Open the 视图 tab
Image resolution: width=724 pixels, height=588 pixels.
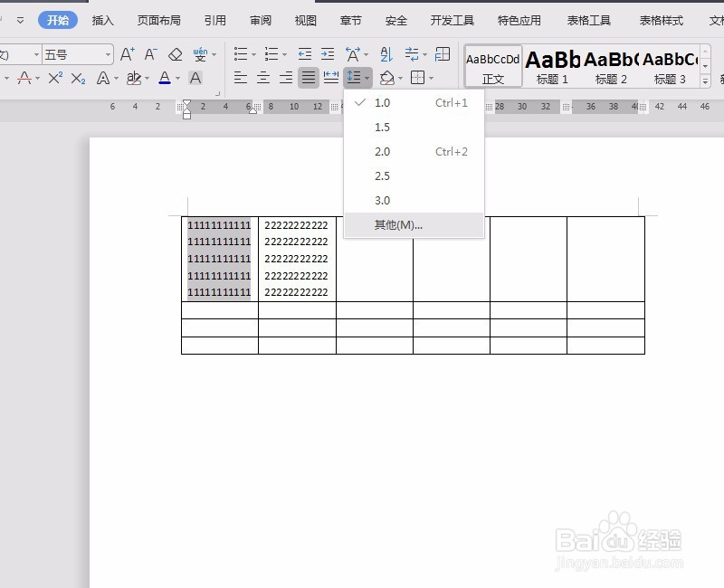point(306,20)
